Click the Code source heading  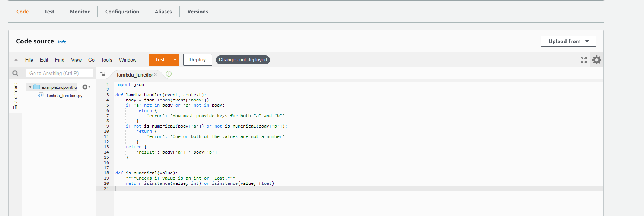coord(35,41)
